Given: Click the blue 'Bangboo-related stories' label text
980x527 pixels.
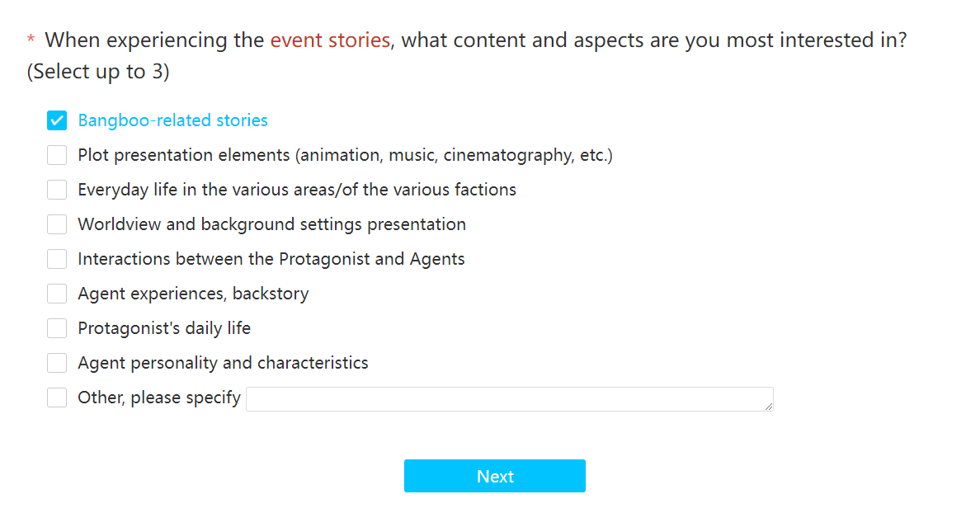Looking at the screenshot, I should pos(172,120).
